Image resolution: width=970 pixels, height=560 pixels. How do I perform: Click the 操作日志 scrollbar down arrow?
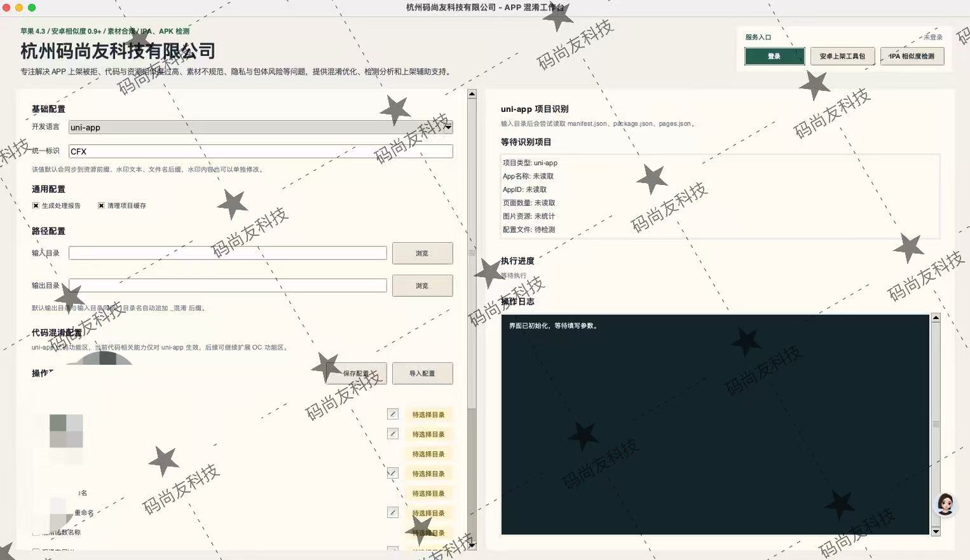pyautogui.click(x=936, y=531)
